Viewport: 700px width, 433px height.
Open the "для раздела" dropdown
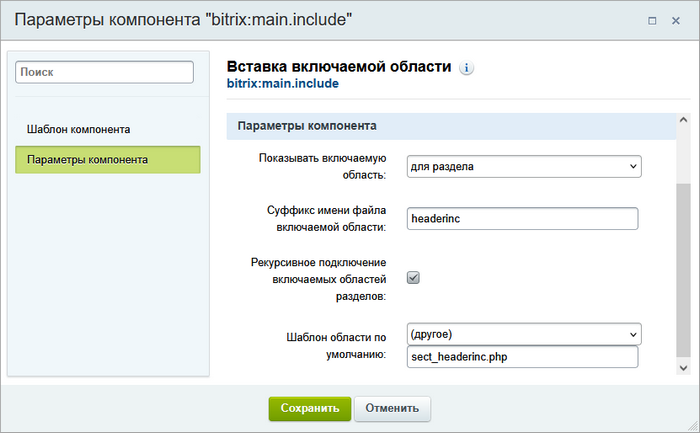click(523, 166)
